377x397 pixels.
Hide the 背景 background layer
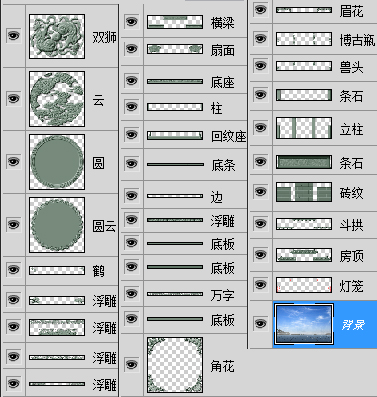click(261, 324)
